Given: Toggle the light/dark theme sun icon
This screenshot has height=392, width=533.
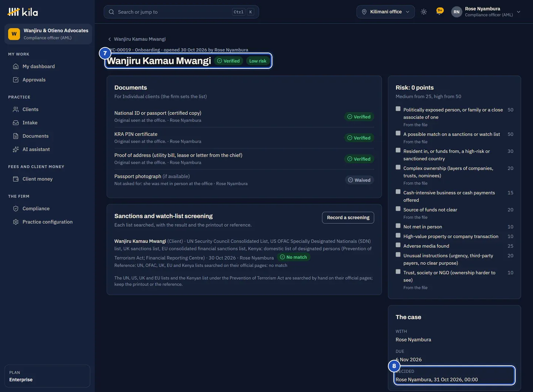Looking at the screenshot, I should click(424, 12).
